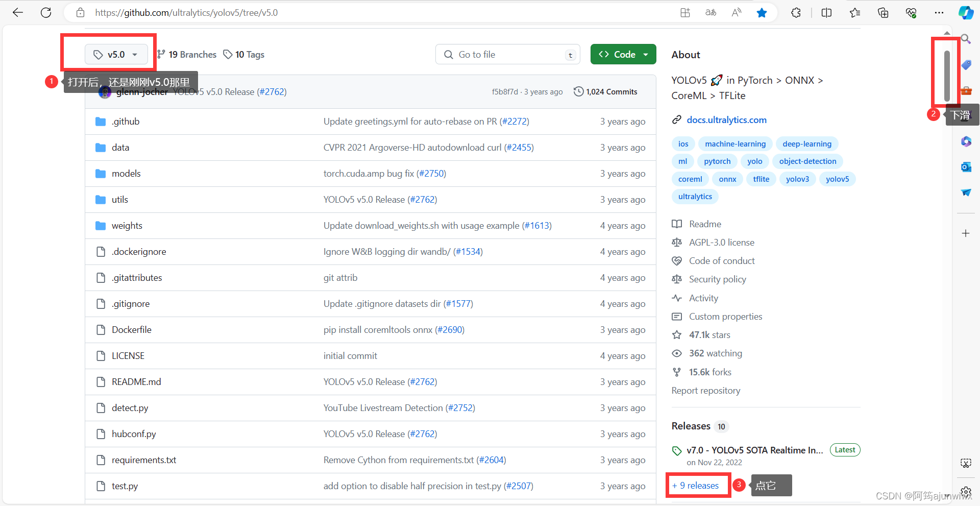This screenshot has width=980, height=506.
Task: Click the page vertical scrollbar thumb
Action: 947,76
